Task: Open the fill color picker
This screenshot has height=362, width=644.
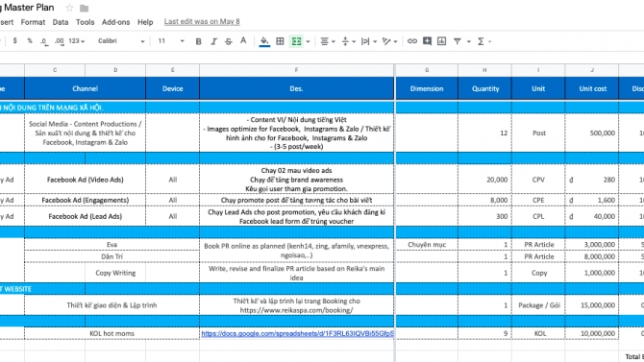Action: tap(264, 41)
